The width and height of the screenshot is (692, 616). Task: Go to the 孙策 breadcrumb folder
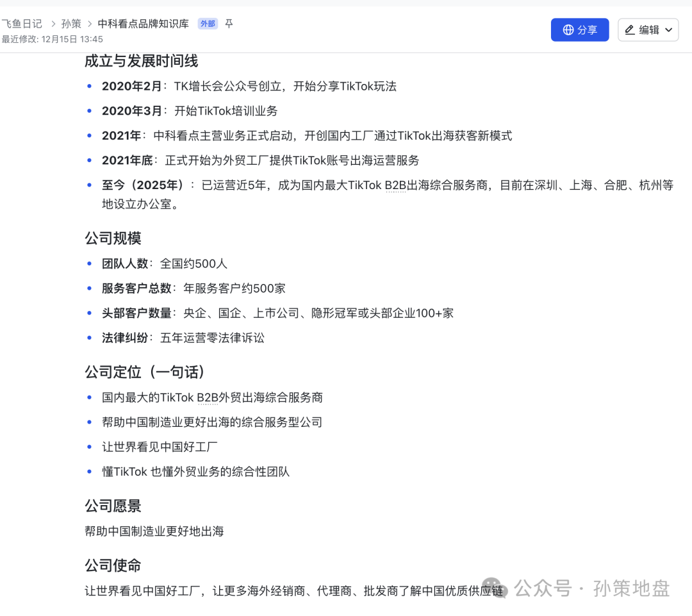tap(71, 24)
